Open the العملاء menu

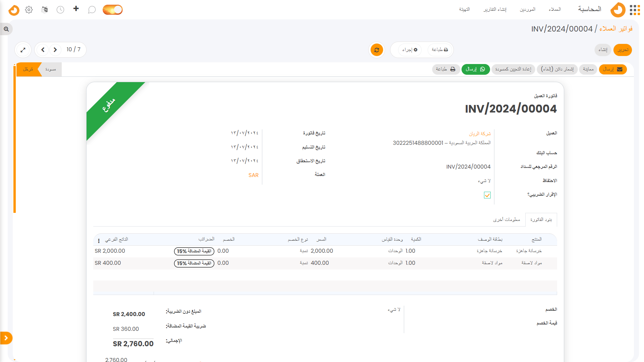554,9
